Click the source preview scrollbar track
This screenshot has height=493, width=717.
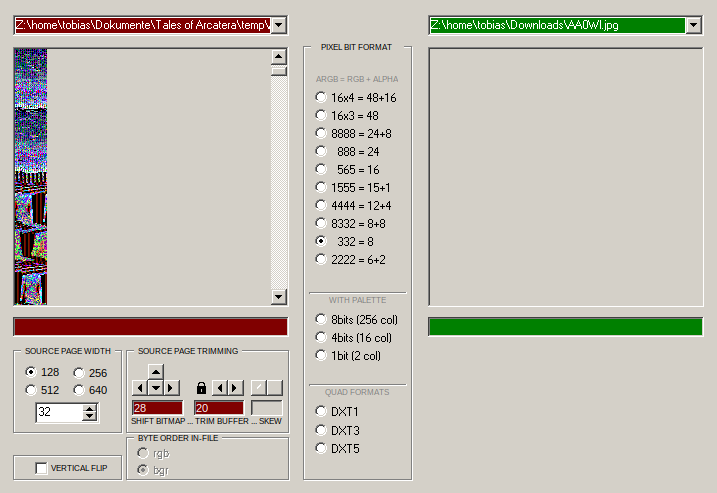point(279,183)
